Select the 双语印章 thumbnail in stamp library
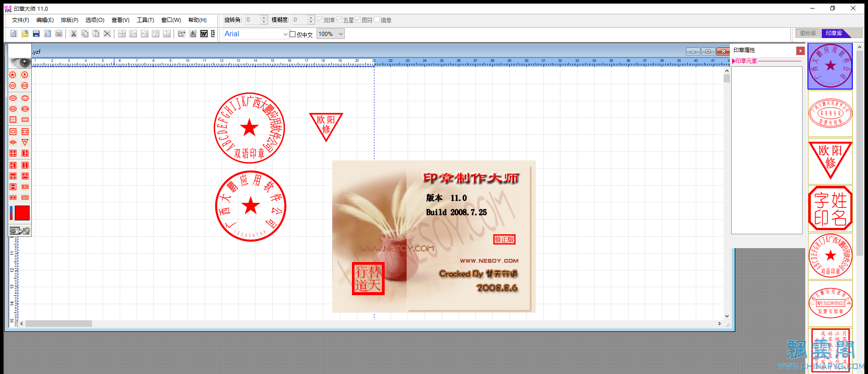 830,256
